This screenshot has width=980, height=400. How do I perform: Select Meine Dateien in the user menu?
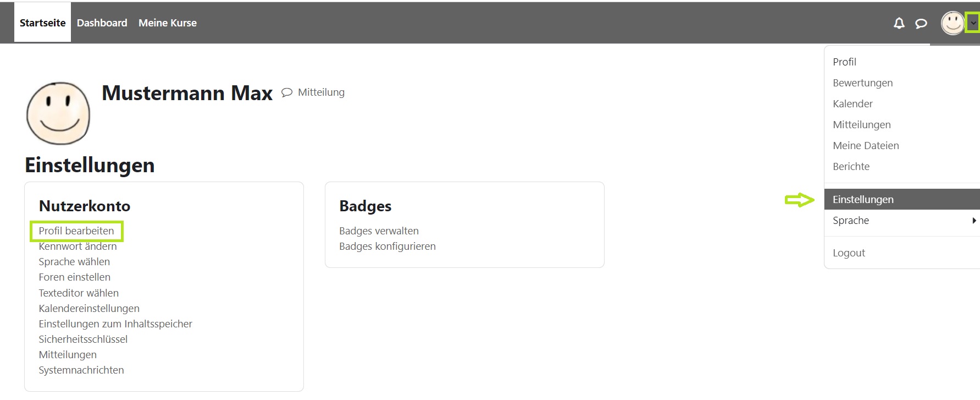(x=866, y=145)
